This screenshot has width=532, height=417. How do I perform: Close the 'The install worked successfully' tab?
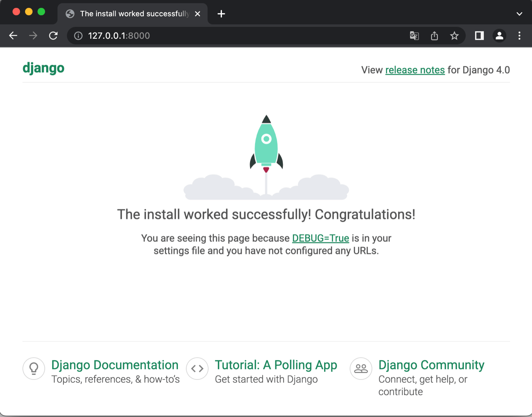[198, 14]
